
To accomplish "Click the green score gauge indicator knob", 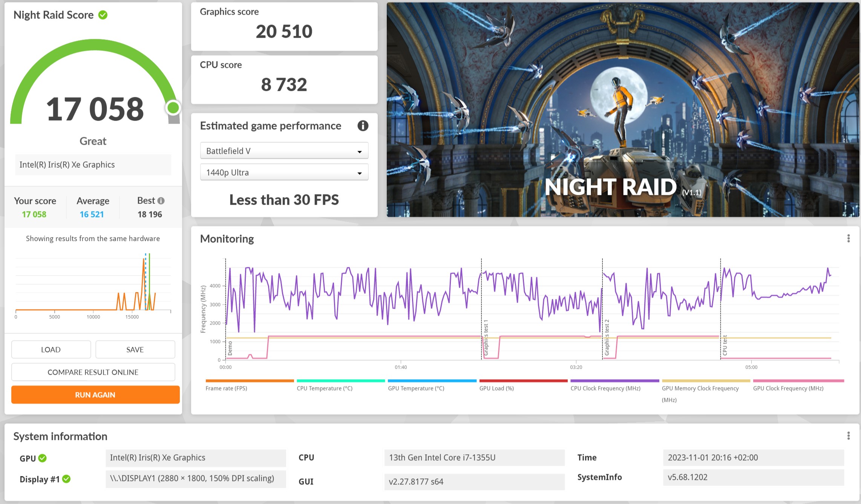I will 173,108.
